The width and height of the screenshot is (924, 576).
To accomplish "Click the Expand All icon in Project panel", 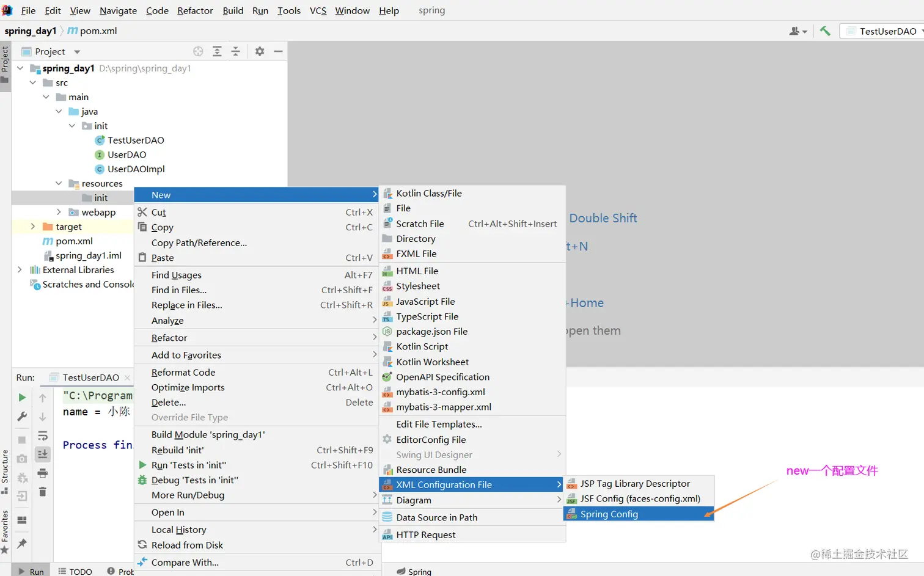I will tap(217, 51).
